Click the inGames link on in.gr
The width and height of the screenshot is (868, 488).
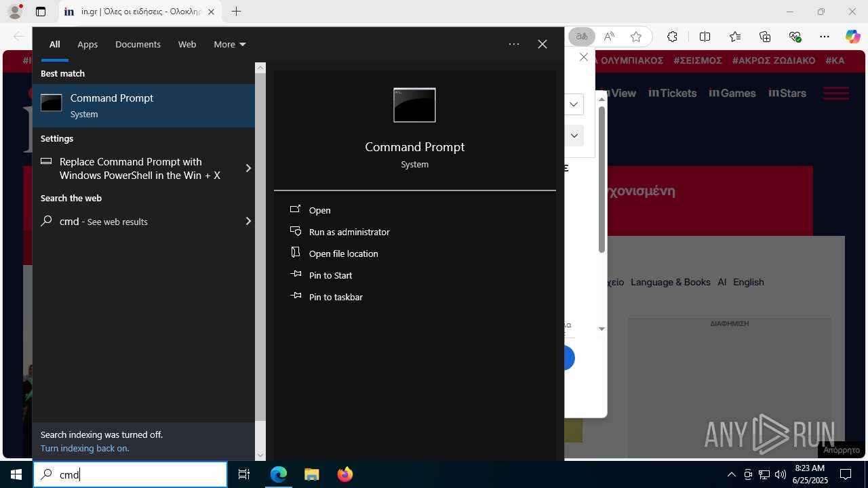click(732, 93)
